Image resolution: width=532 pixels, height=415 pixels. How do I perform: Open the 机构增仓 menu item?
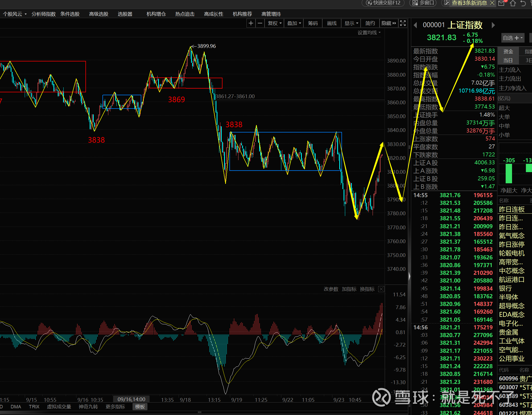[x=156, y=14]
